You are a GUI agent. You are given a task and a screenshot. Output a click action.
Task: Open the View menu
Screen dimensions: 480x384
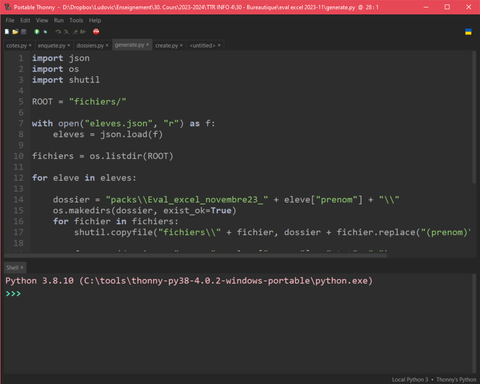click(42, 20)
